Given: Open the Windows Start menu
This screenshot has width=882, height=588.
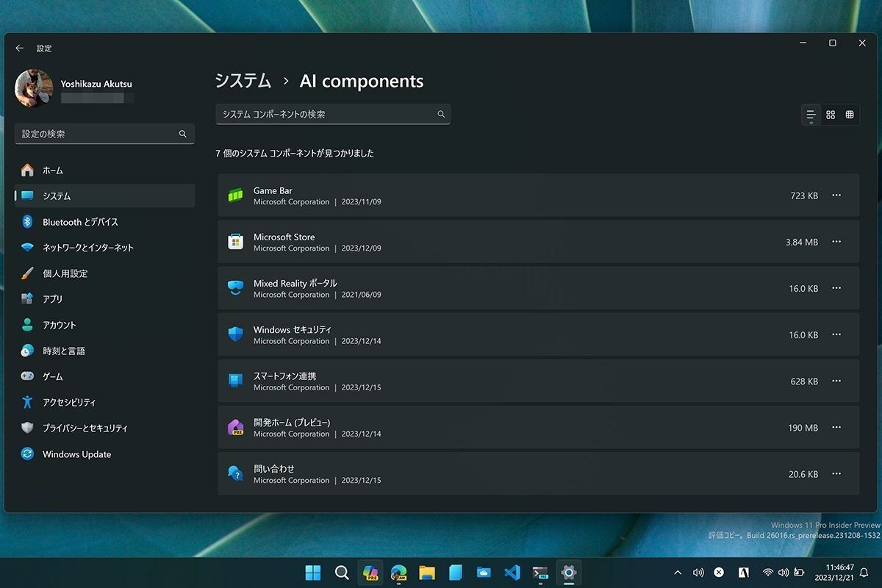Looking at the screenshot, I should tap(313, 573).
